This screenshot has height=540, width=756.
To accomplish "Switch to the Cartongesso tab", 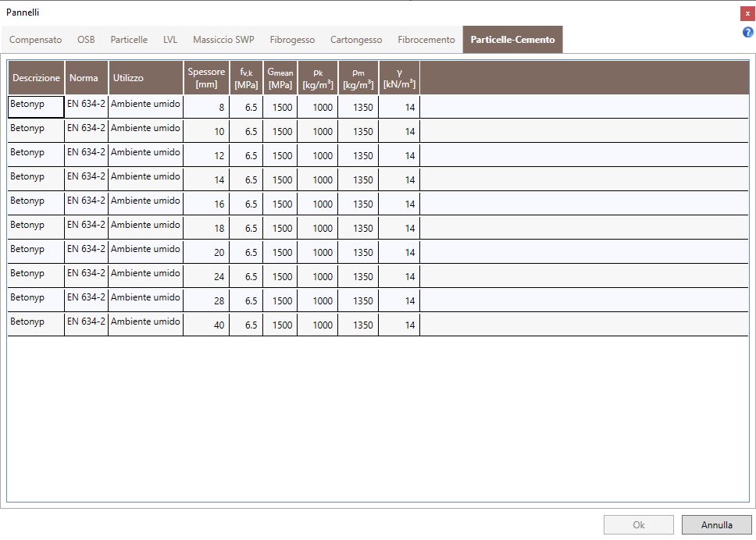I will (x=356, y=40).
